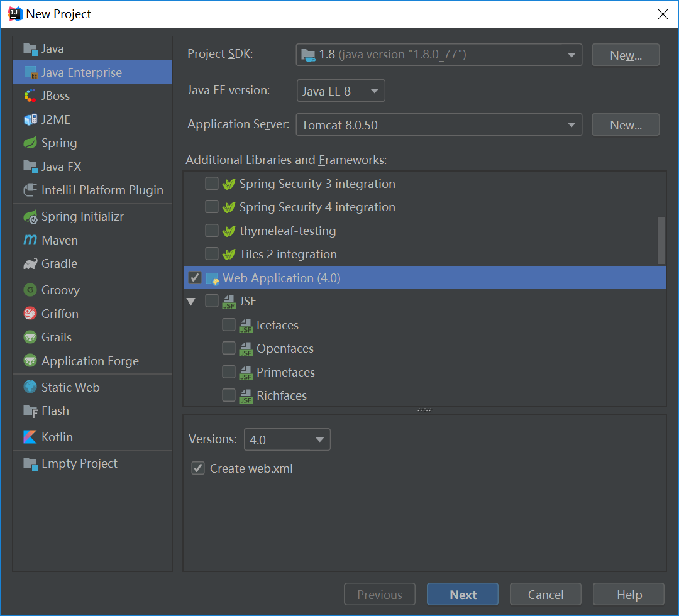Click the JBoss project icon
The width and height of the screenshot is (679, 616).
[30, 96]
